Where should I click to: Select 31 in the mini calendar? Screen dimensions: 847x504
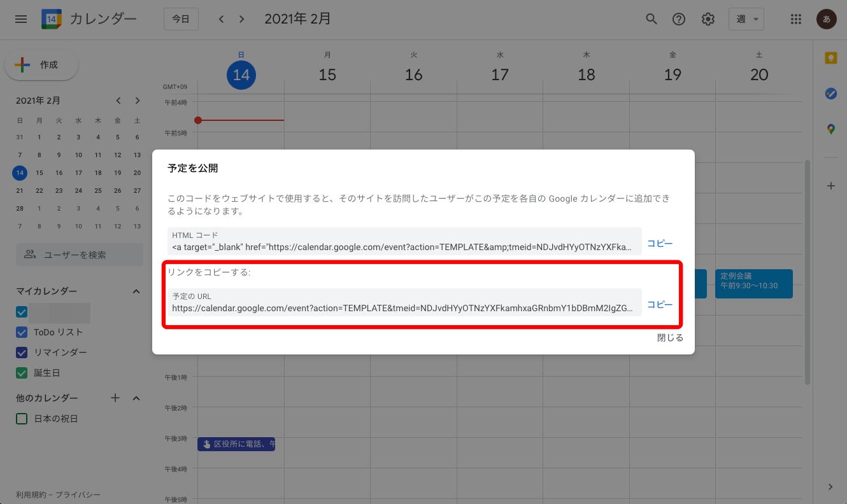pos(20,137)
